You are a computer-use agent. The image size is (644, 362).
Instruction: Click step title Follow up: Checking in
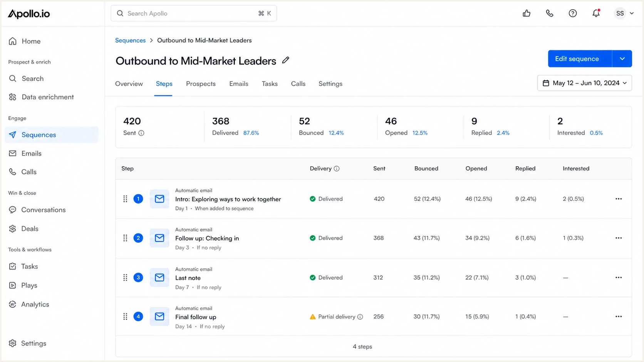click(207, 239)
